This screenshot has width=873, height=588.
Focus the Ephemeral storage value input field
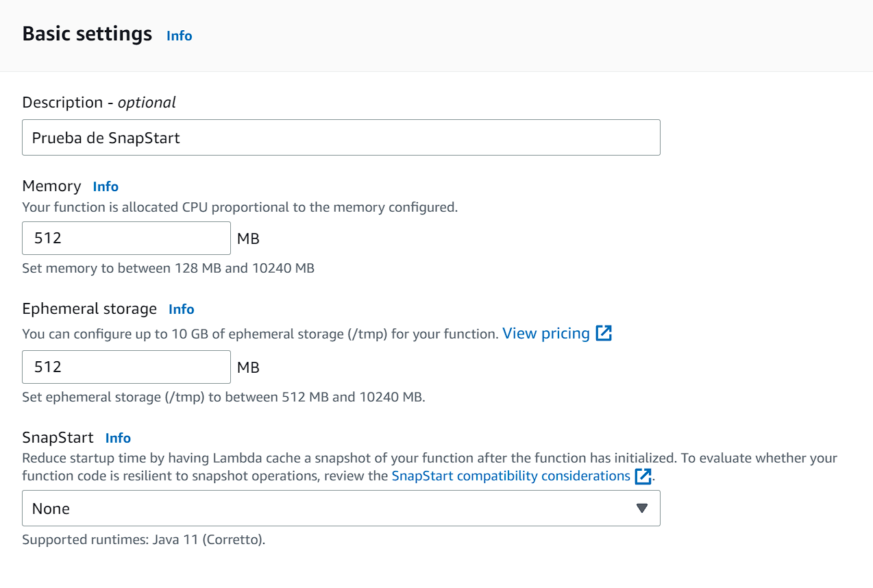(x=126, y=367)
